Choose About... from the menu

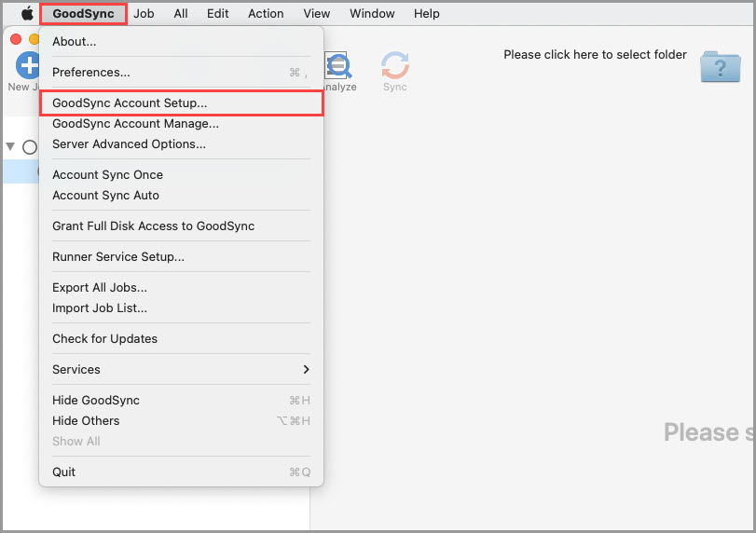click(181, 41)
